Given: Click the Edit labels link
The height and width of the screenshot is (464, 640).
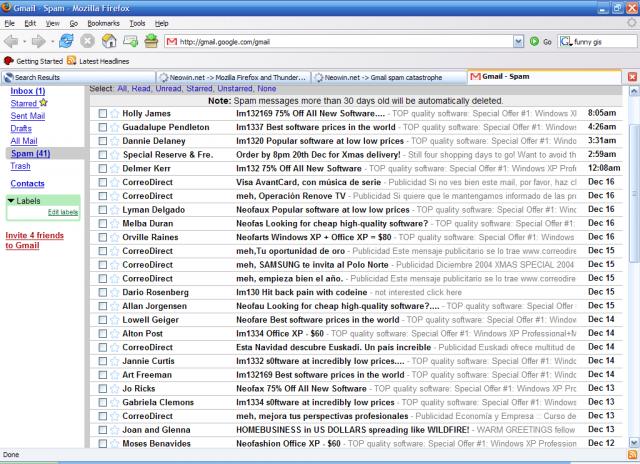Looking at the screenshot, I should click(63, 212).
